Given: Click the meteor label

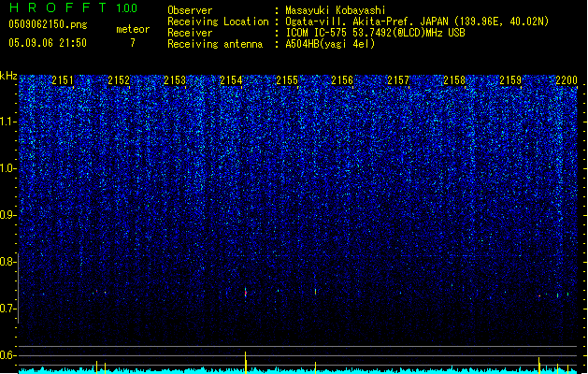Looking at the screenshot, I should (x=133, y=29).
